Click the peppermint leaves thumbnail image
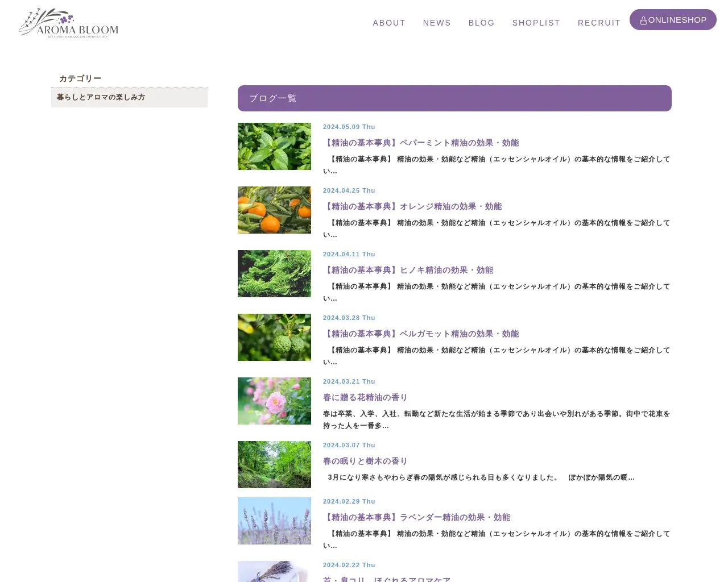This screenshot has height=582, width=728. pyautogui.click(x=274, y=146)
